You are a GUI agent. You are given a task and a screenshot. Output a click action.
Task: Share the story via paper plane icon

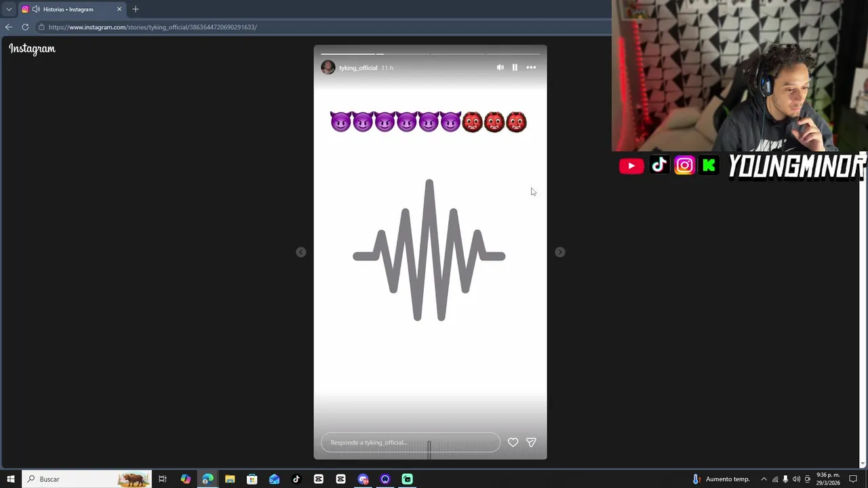[x=531, y=443]
